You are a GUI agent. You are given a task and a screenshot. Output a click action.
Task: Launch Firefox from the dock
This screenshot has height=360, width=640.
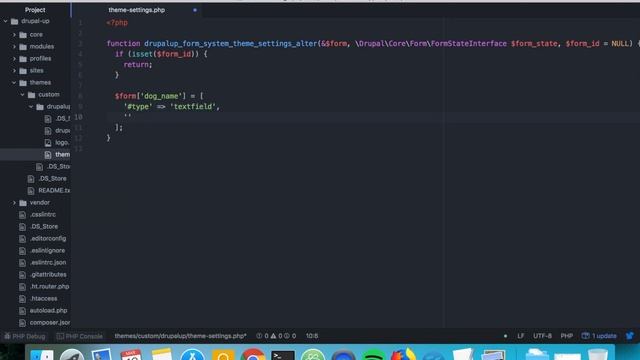[x=403, y=355]
